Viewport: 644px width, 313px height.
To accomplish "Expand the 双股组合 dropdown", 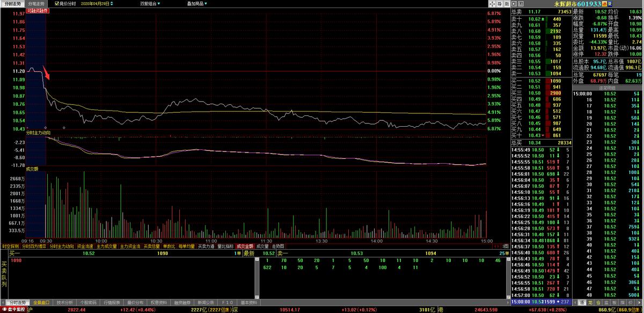I will [x=151, y=3].
